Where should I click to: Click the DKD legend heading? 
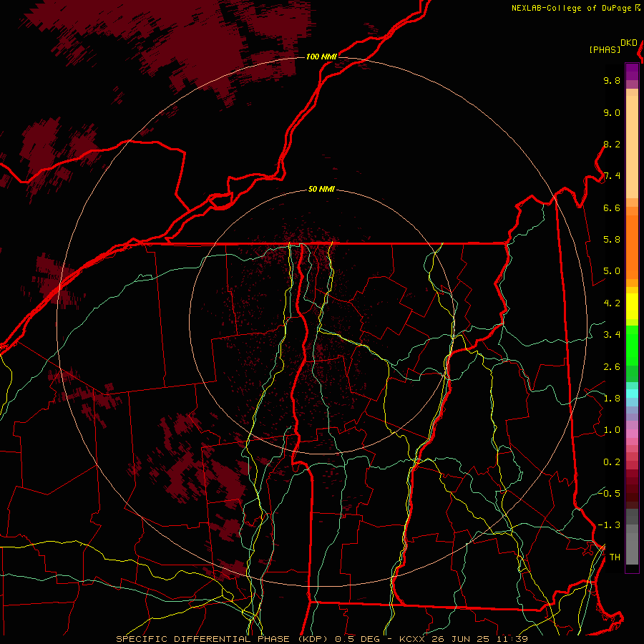click(629, 43)
